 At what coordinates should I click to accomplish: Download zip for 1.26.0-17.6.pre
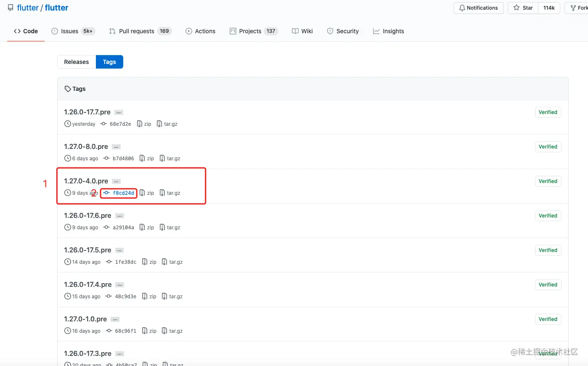[x=147, y=228]
